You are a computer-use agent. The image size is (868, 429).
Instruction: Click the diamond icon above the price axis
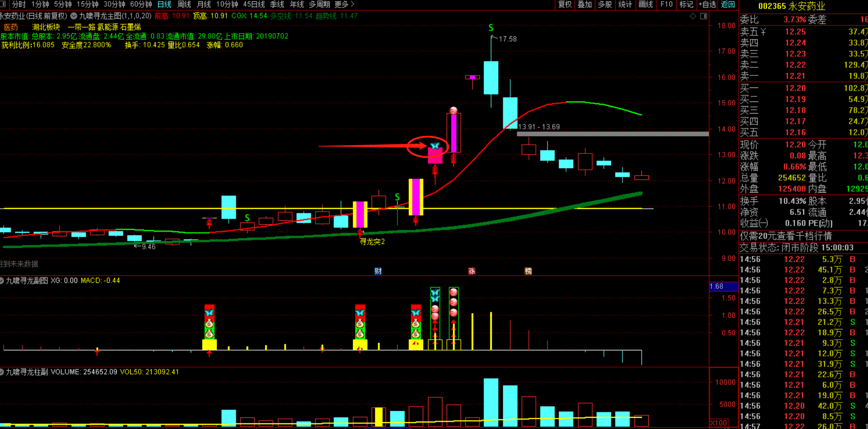click(693, 16)
